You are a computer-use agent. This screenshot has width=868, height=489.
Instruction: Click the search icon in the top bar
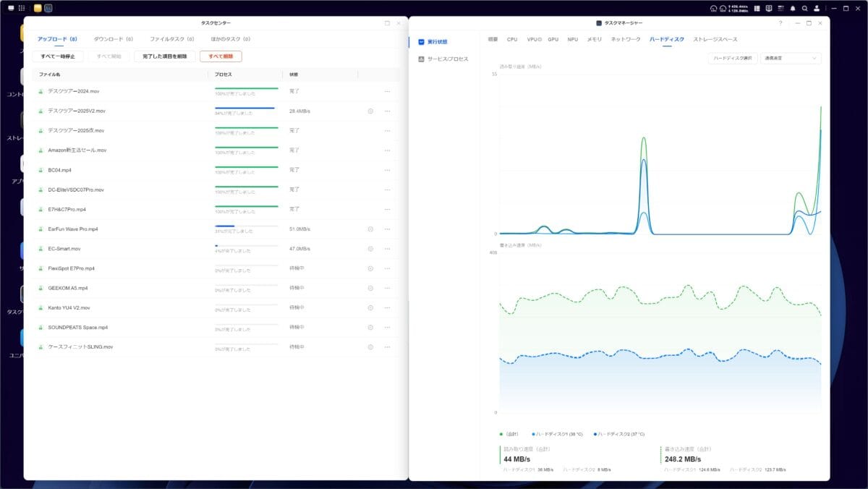click(804, 8)
